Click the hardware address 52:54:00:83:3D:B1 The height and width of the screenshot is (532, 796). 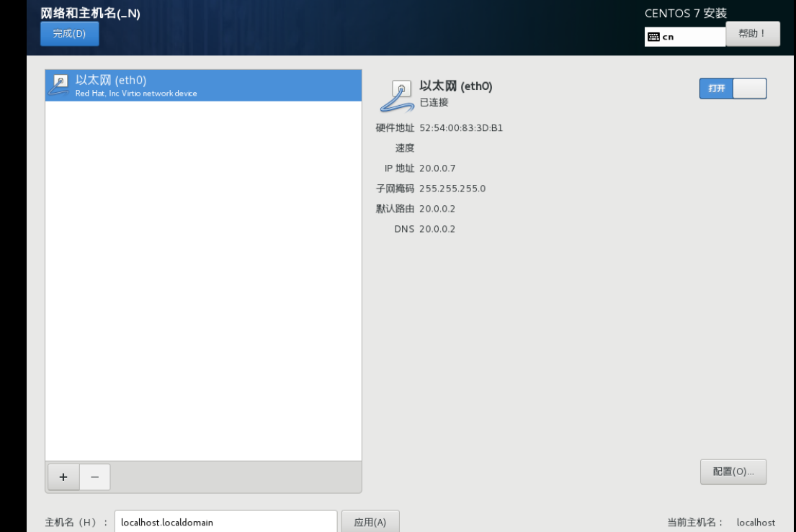click(461, 128)
